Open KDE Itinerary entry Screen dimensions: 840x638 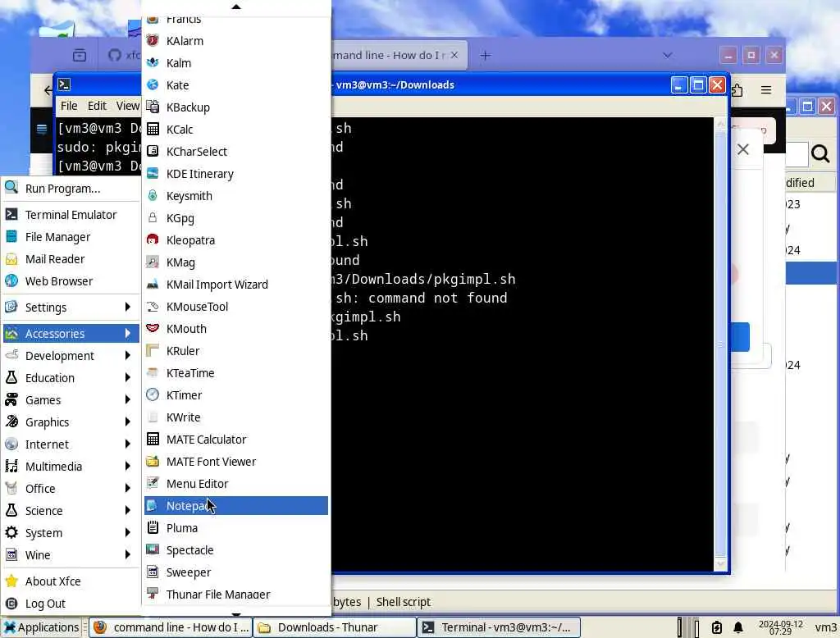click(235, 174)
